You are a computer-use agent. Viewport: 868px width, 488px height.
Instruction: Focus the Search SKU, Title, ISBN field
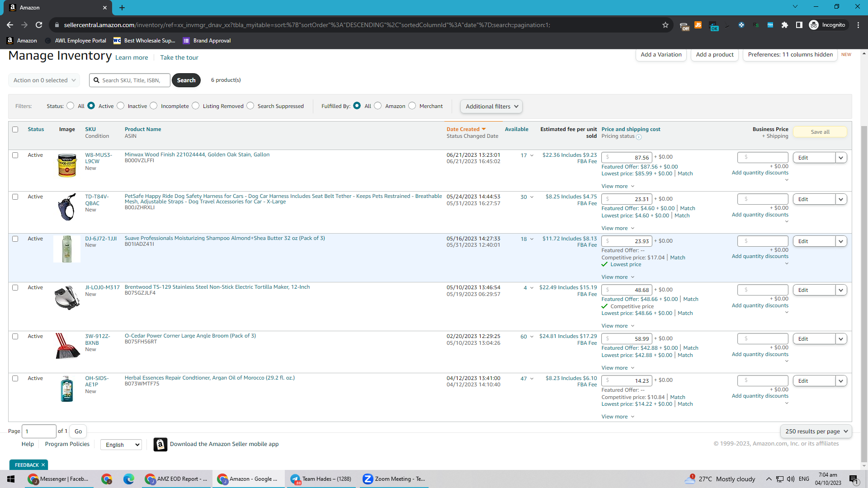click(x=130, y=80)
